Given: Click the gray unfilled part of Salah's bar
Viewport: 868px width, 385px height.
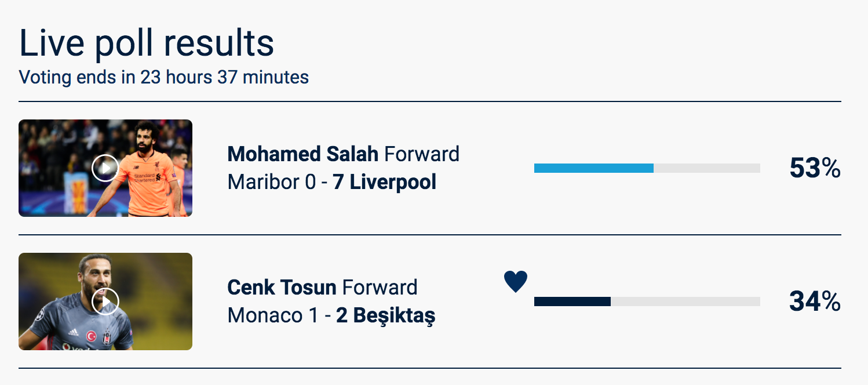Looking at the screenshot, I should [707, 168].
